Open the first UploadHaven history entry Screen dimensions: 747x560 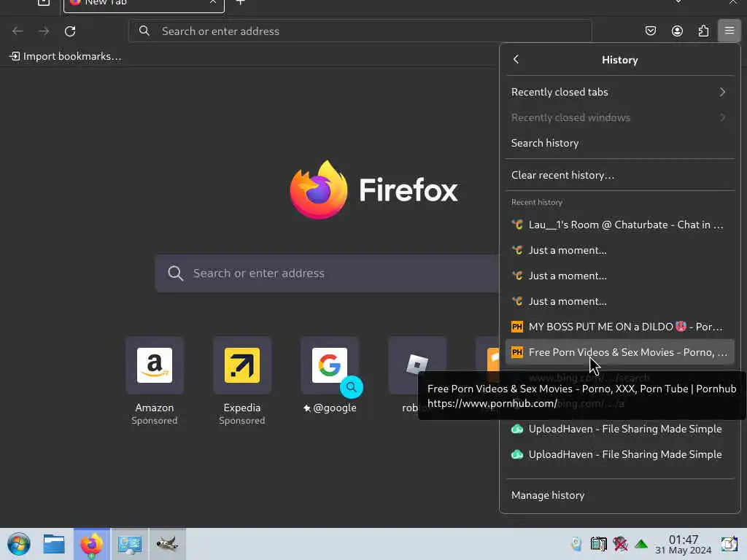(x=620, y=429)
